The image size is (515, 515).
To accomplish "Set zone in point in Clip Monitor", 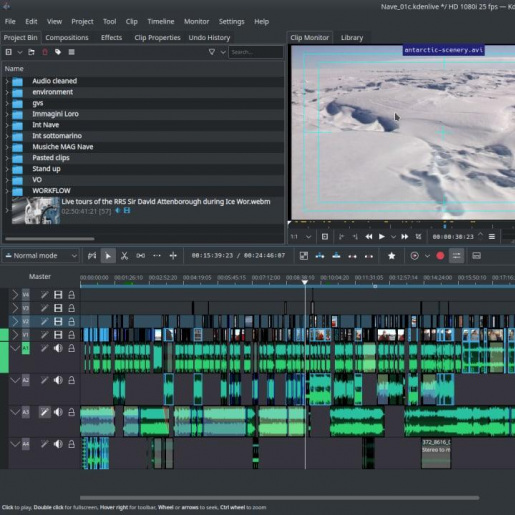I will pyautogui.click(x=341, y=237).
